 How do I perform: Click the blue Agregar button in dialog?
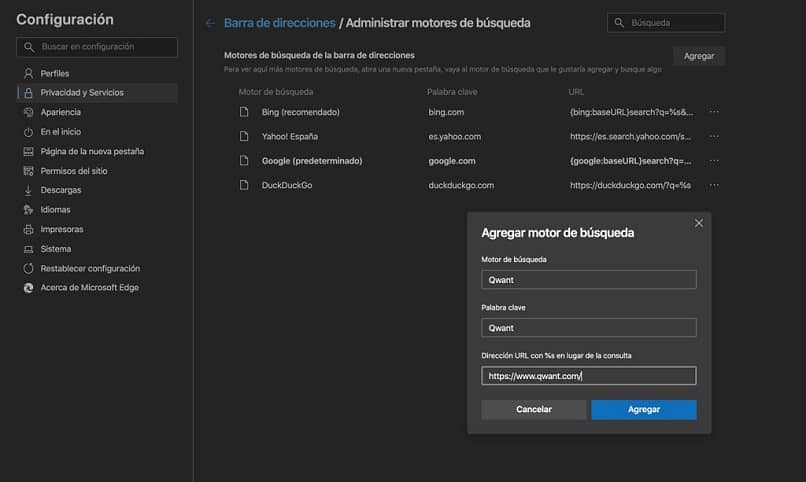(644, 410)
